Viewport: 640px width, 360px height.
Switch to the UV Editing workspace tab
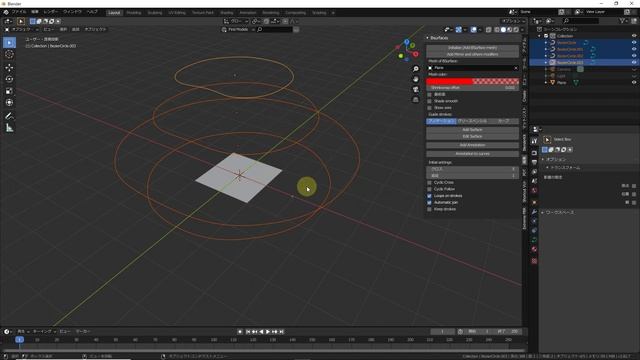(x=177, y=13)
